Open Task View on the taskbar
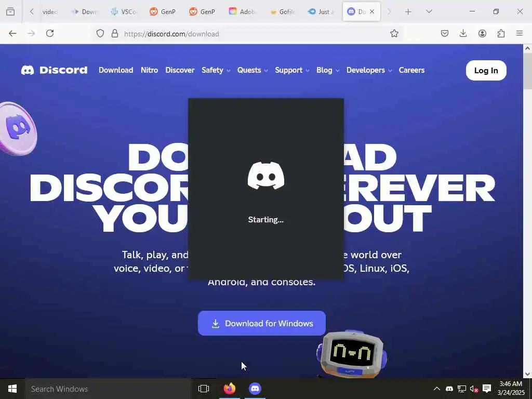The width and height of the screenshot is (532, 399). tap(204, 389)
